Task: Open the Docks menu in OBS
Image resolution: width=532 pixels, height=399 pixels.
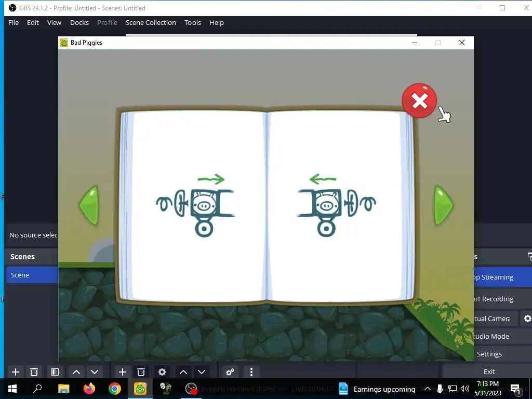Action: (79, 22)
